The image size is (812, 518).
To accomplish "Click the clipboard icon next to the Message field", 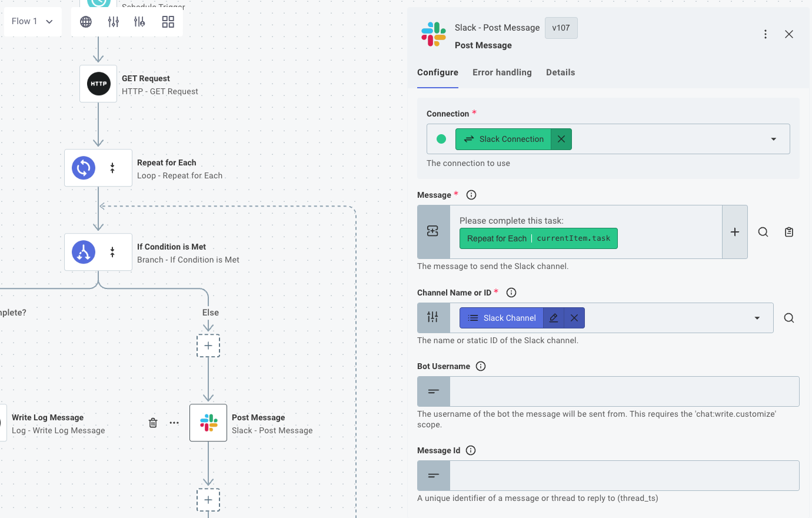I will tap(788, 232).
